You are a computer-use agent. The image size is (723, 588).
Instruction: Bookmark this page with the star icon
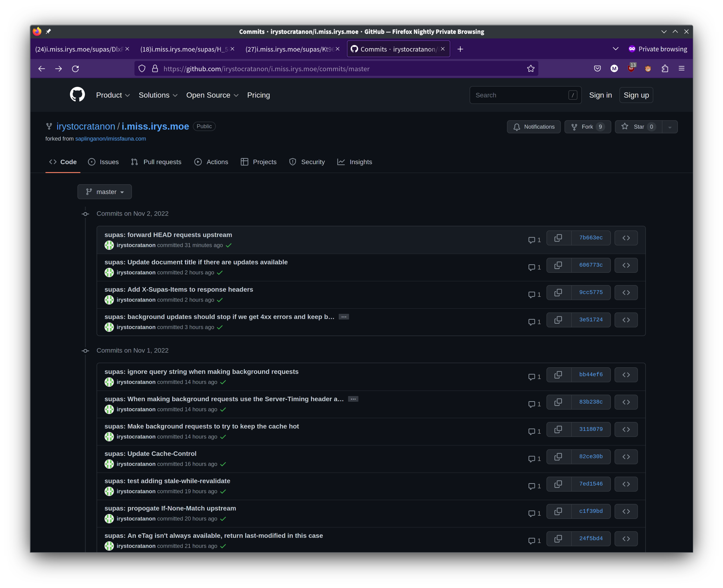coord(530,69)
